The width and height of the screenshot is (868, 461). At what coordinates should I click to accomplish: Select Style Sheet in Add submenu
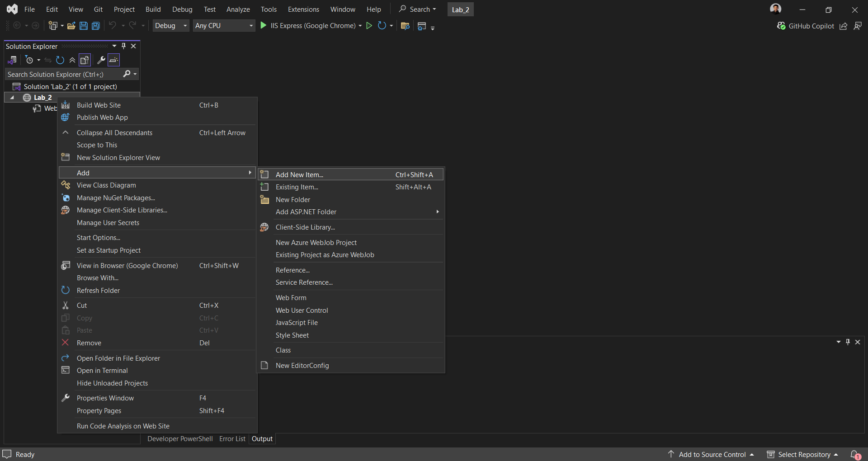[x=350, y=335]
